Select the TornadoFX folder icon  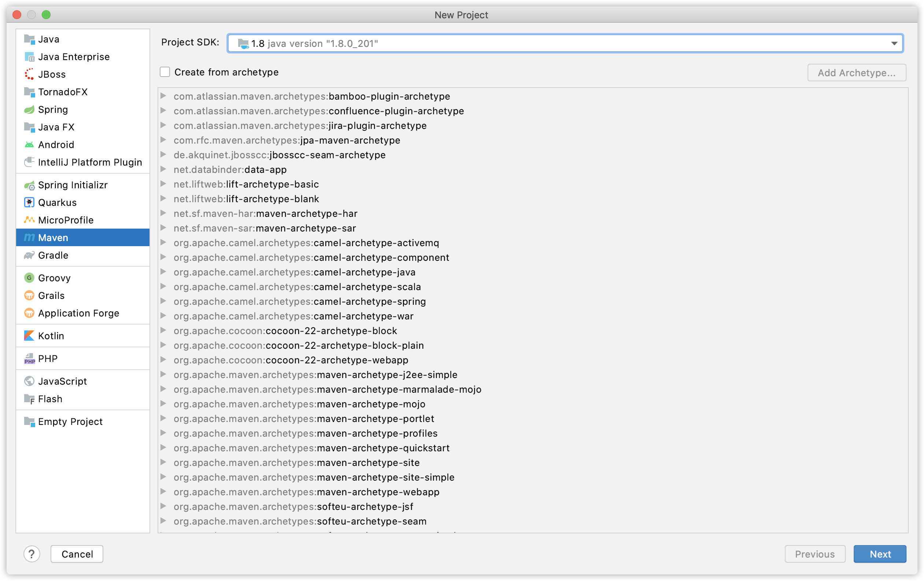[x=30, y=92]
